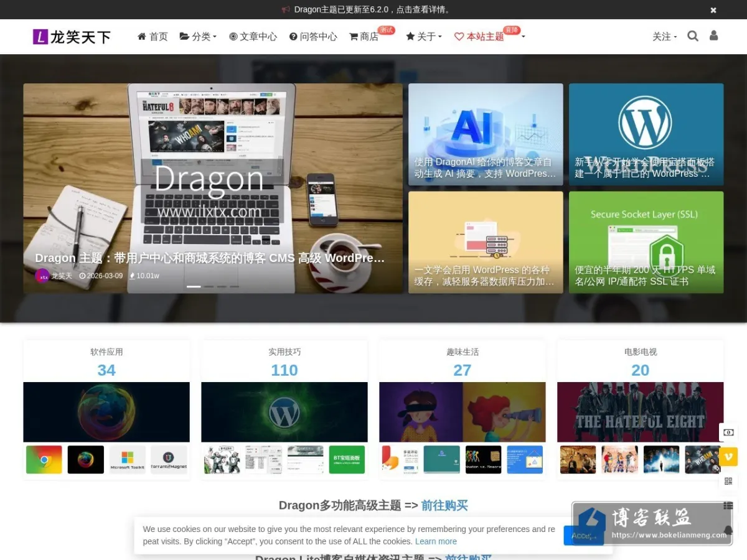Open the search magnifier icon in header
Screen dimensions: 747x560
(692, 36)
